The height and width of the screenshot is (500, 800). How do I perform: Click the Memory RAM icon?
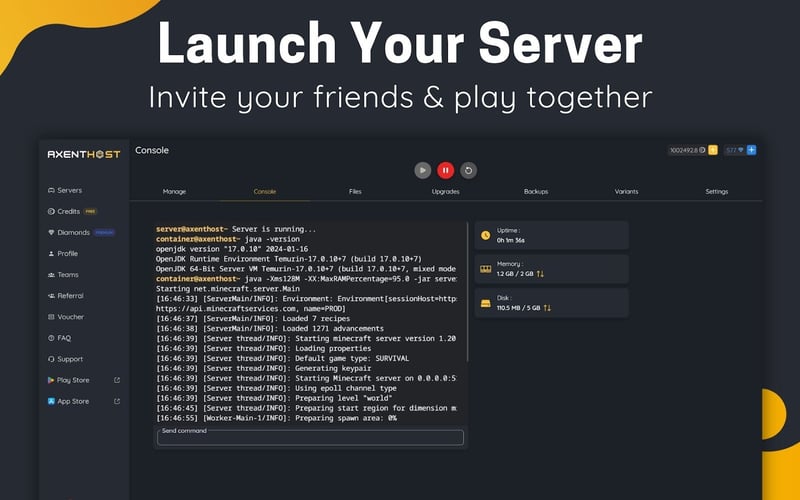click(486, 269)
